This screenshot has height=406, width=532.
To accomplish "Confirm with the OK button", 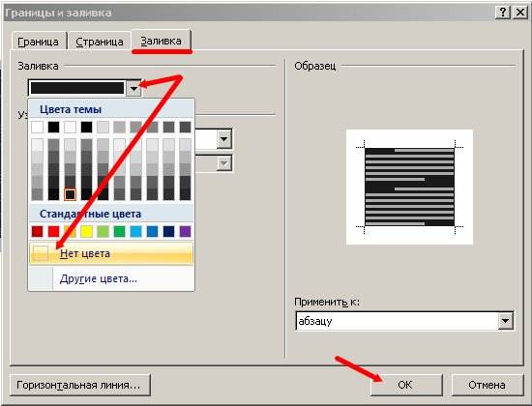I will (406, 385).
